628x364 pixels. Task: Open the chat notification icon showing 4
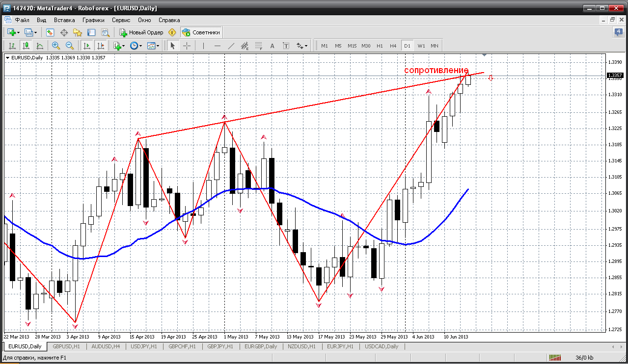[619, 32]
